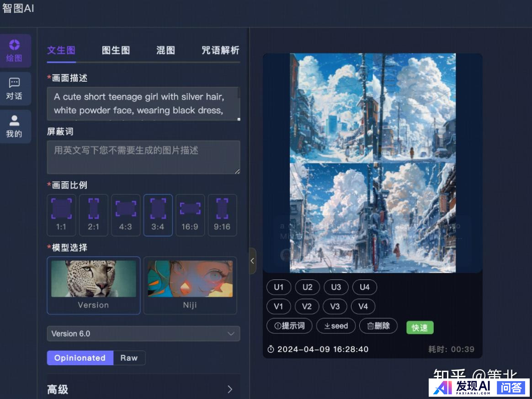Switch to the 咒语解析 tab
532x399 pixels.
(220, 50)
